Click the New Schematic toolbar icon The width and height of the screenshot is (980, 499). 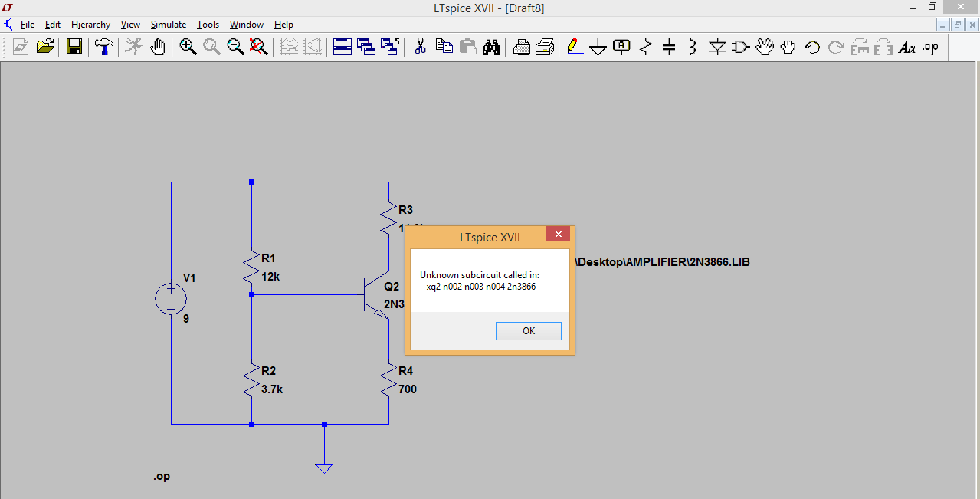tap(21, 47)
